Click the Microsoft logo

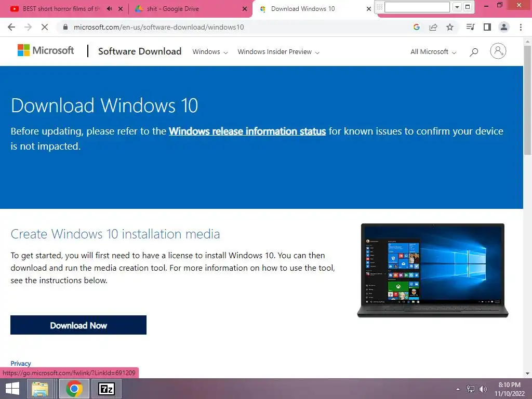tap(46, 50)
